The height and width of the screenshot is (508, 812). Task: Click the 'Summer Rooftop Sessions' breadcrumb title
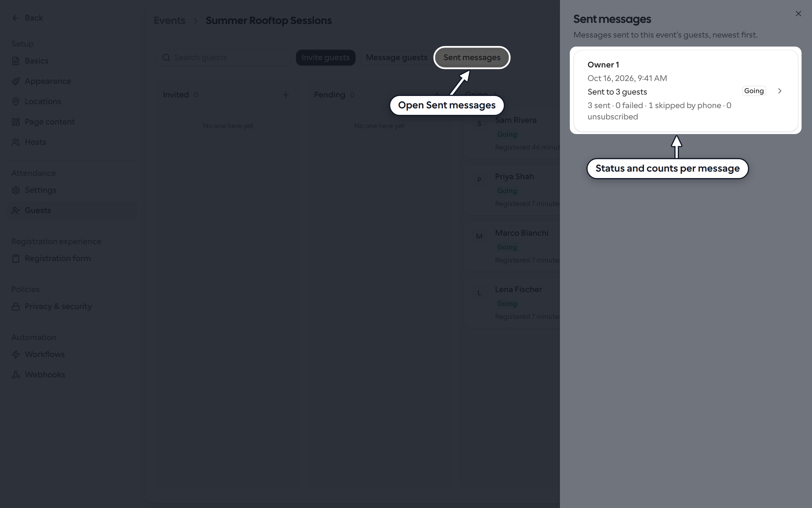point(268,21)
